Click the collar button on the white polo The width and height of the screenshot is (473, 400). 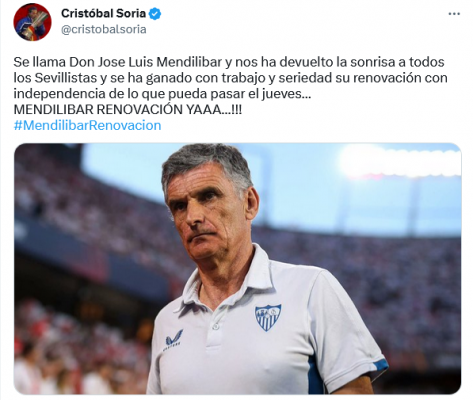[x=216, y=326]
